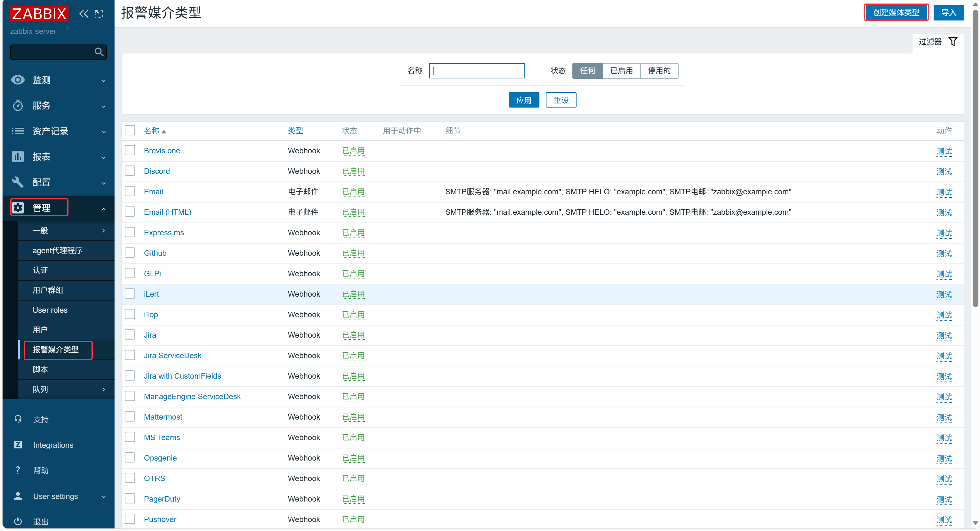
Task: Sort the table by 类型 column
Action: [x=295, y=131]
